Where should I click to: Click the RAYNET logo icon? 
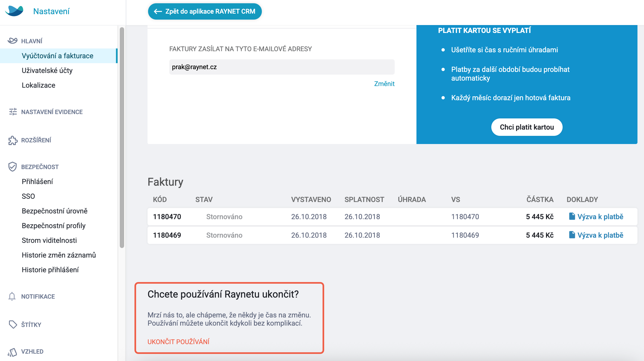pyautogui.click(x=14, y=11)
